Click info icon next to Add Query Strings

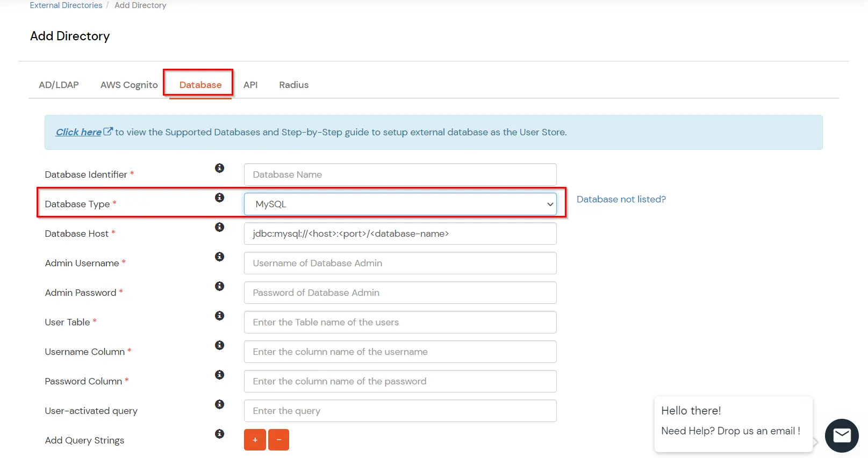pyautogui.click(x=219, y=434)
